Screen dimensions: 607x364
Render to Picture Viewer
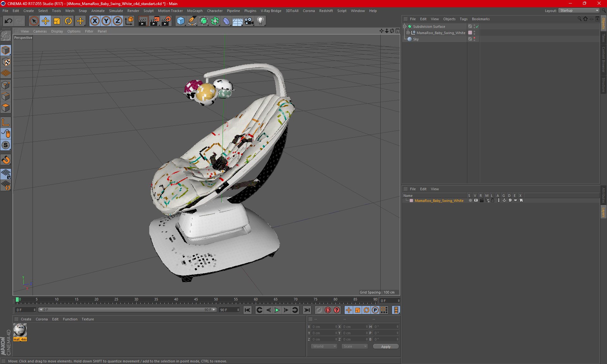point(155,21)
